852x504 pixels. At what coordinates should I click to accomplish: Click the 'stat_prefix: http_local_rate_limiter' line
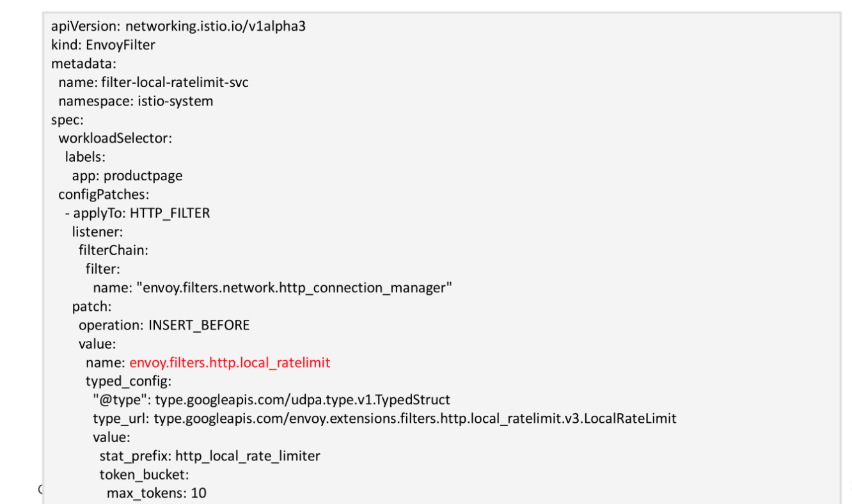pyautogui.click(x=210, y=456)
